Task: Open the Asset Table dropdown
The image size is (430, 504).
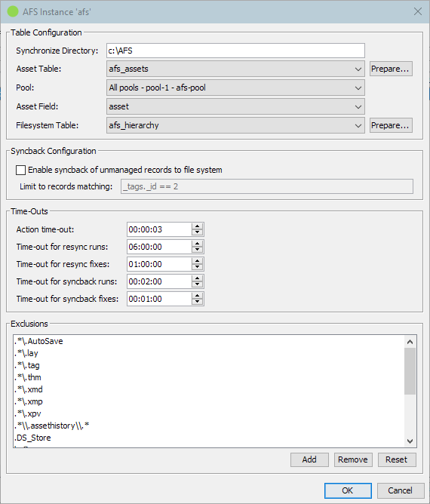Action: pos(235,69)
